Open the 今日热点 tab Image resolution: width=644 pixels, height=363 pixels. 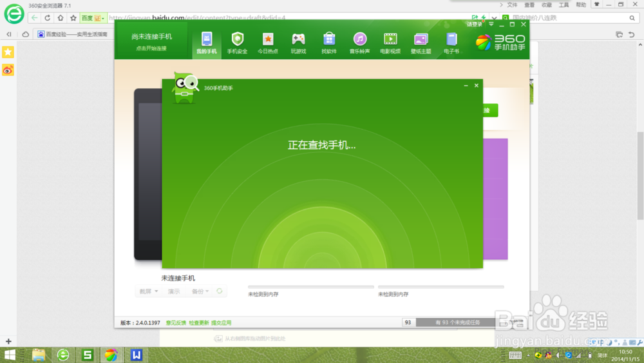[x=268, y=43]
